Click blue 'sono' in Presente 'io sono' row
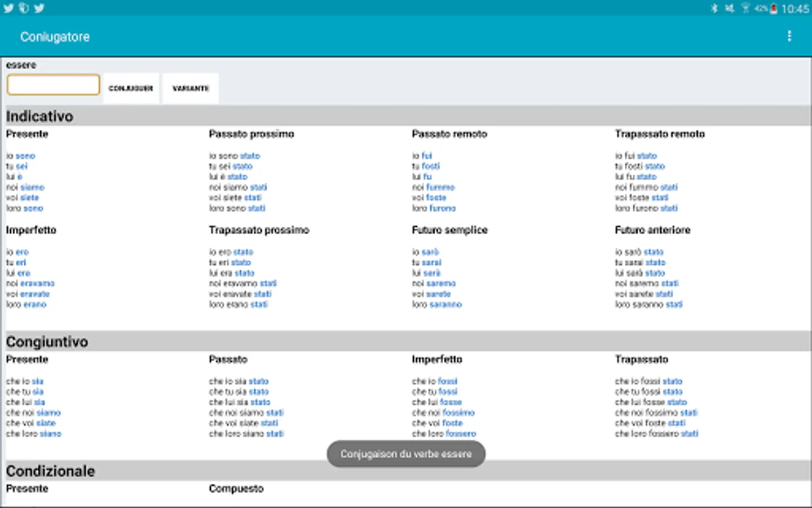 coord(25,156)
